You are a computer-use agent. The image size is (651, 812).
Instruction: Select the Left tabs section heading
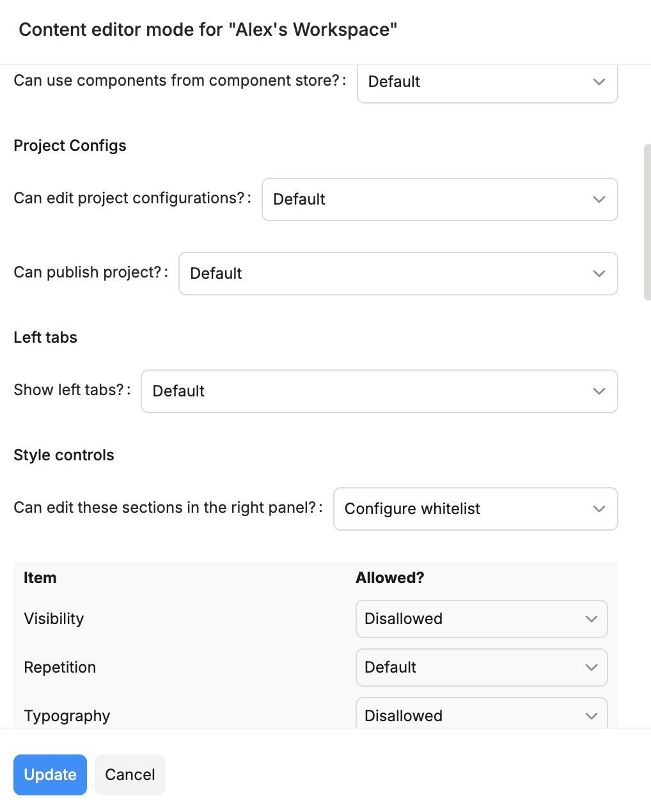(45, 338)
